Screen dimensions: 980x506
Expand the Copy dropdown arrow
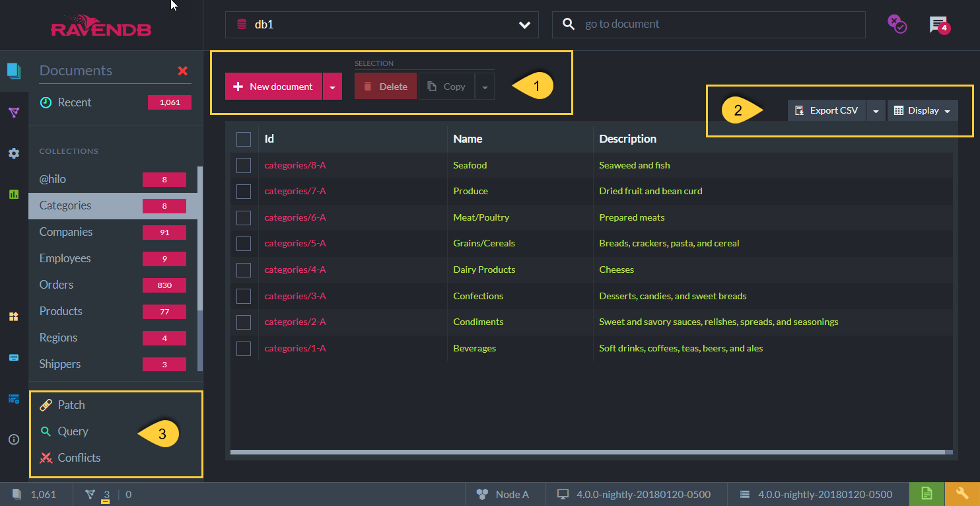(485, 87)
